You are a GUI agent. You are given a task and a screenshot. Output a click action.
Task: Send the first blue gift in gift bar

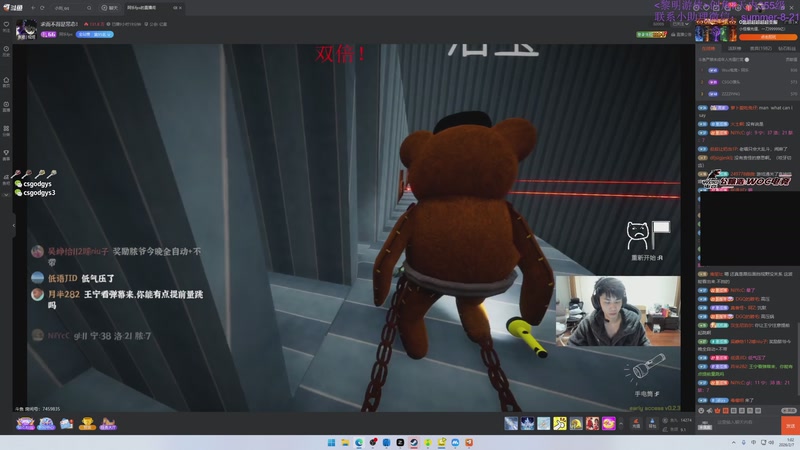(x=511, y=423)
